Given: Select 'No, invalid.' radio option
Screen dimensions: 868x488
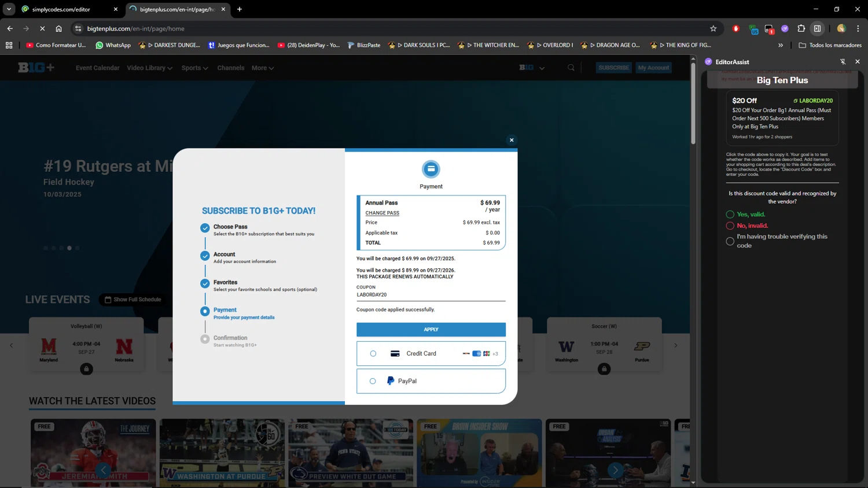Looking at the screenshot, I should 730,226.
